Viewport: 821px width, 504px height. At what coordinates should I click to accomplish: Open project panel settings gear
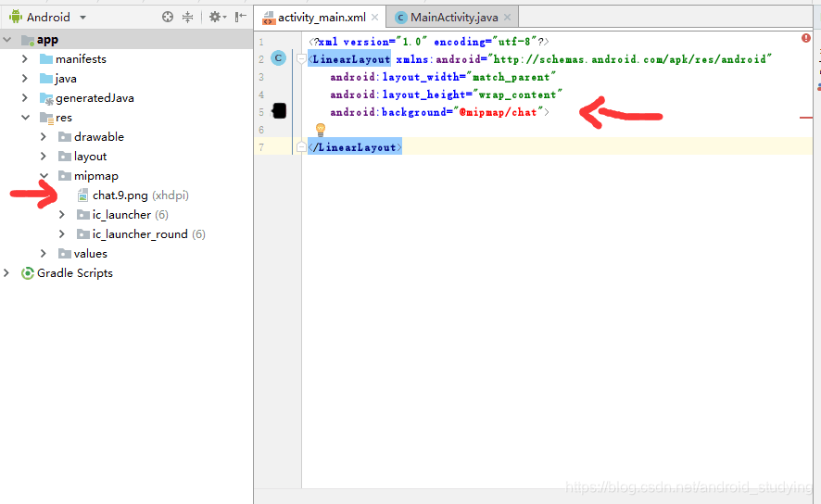pyautogui.click(x=217, y=17)
